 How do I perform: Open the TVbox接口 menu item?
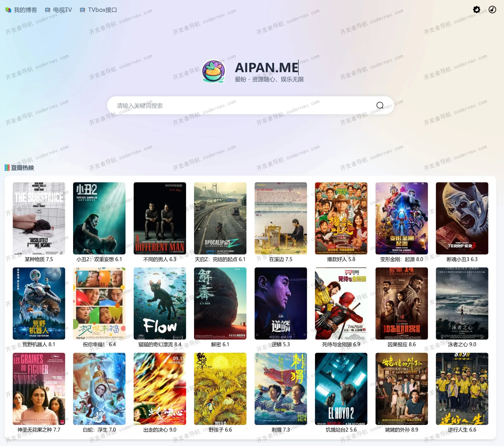(102, 10)
